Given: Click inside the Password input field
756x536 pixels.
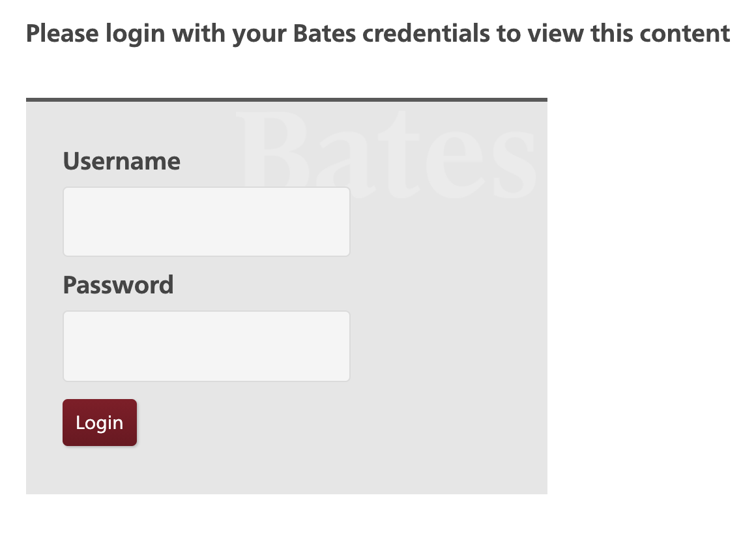Looking at the screenshot, I should tap(206, 346).
